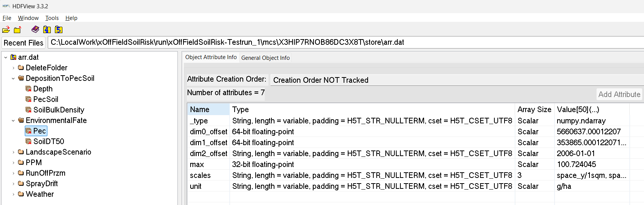This screenshot has height=205, width=644.
Task: Click the file path input field
Action: pos(338,42)
